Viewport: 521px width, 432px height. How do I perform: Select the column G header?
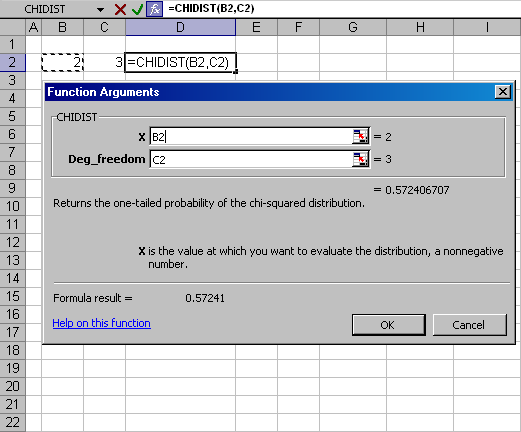(353, 27)
